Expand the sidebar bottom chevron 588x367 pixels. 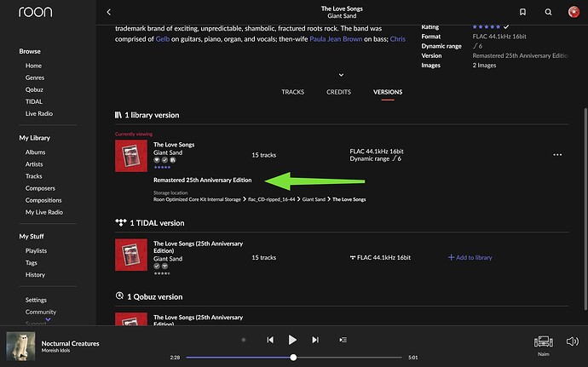(36, 320)
